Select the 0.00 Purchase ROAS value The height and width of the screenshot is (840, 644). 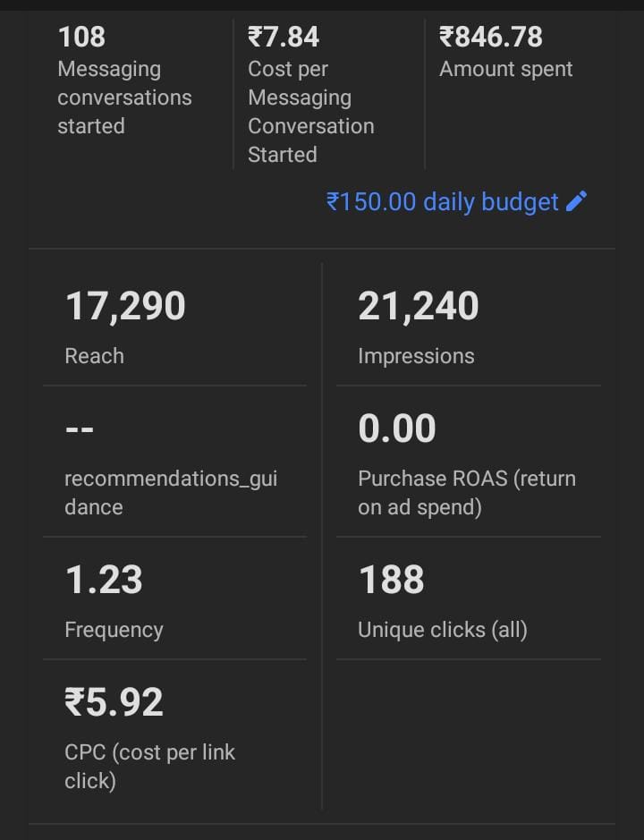click(396, 429)
